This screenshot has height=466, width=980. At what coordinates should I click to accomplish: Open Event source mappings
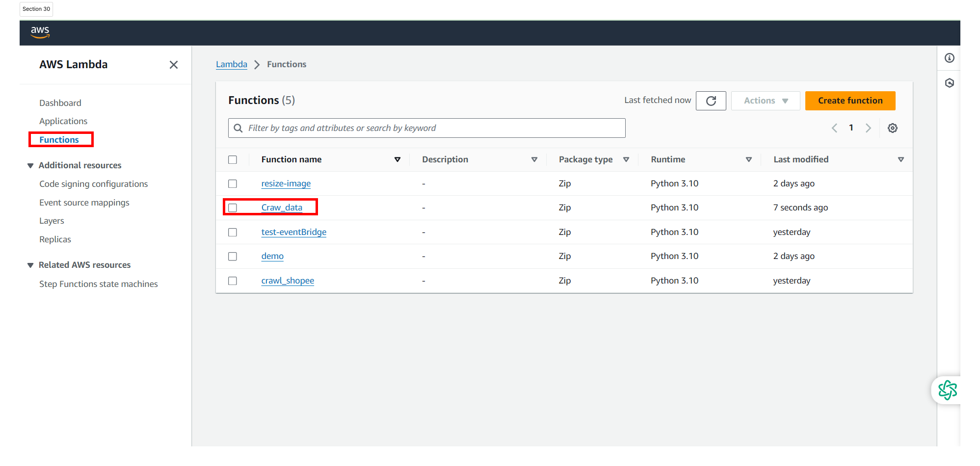pos(84,203)
